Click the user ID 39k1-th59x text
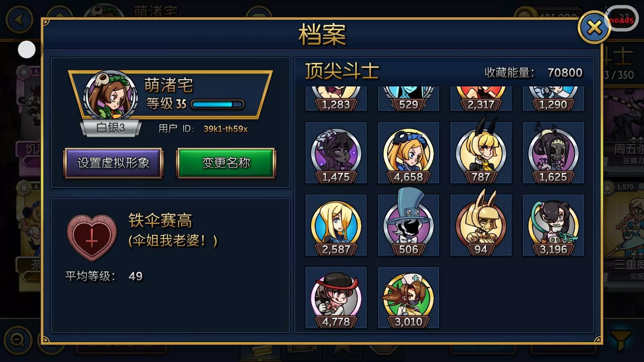This screenshot has height=362, width=644. pos(225,129)
